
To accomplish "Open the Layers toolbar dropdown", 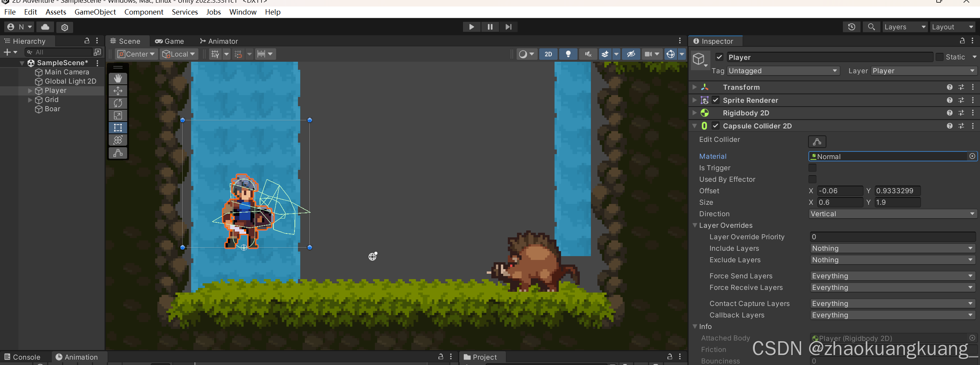I will point(905,27).
